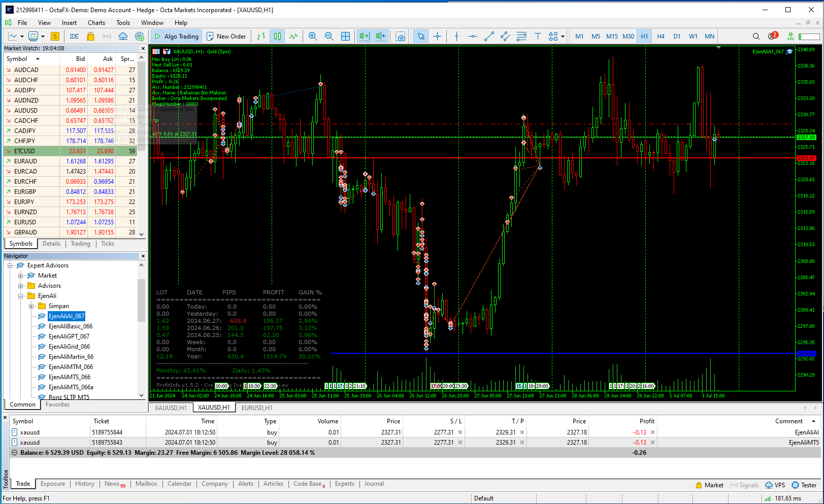Open the Code Base tab
Image resolution: width=824 pixels, height=504 pixels.
306,484
